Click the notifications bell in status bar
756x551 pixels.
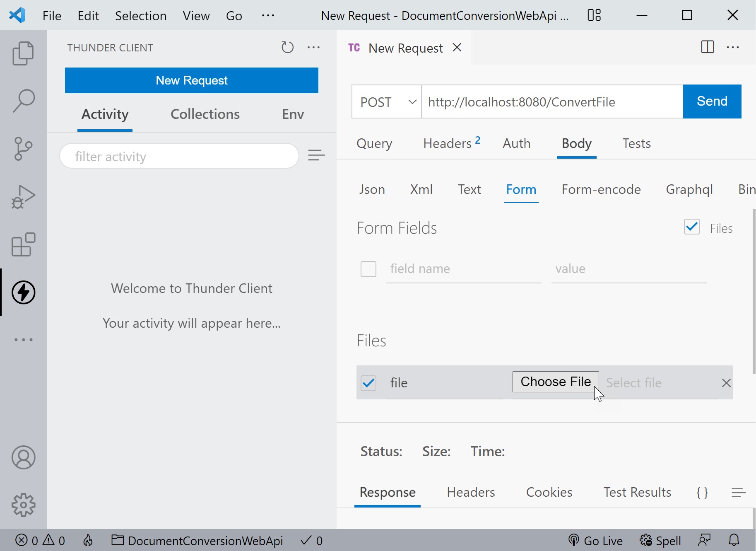[x=734, y=540]
